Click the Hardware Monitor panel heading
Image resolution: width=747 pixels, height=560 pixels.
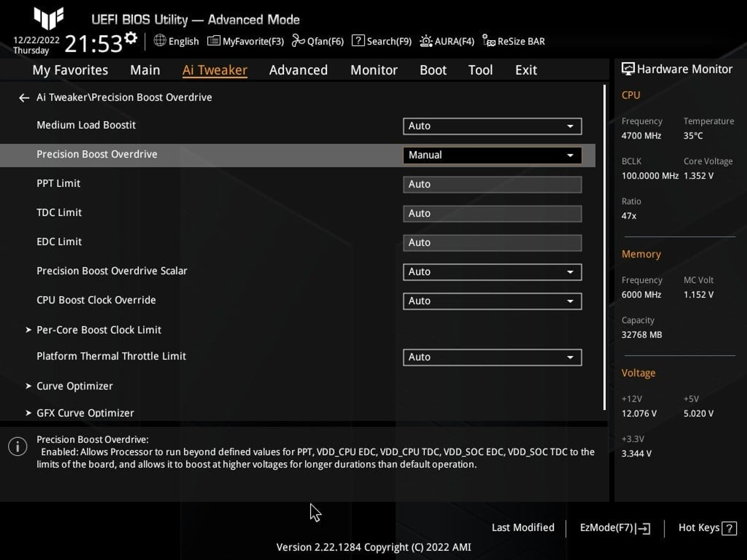click(x=677, y=69)
